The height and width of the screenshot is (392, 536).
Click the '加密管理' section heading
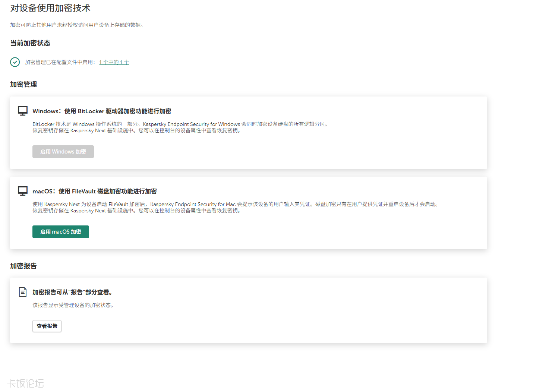[x=23, y=84]
